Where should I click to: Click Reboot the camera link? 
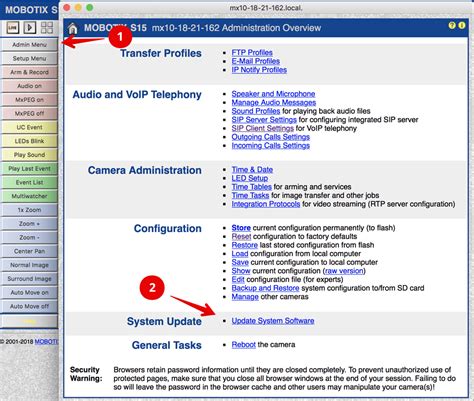[244, 345]
